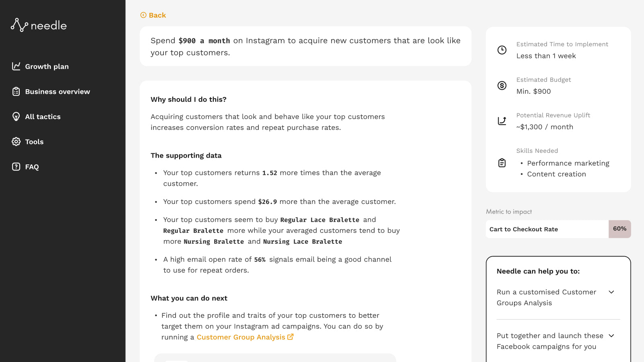Click the Estimated Time clock icon

click(x=502, y=50)
